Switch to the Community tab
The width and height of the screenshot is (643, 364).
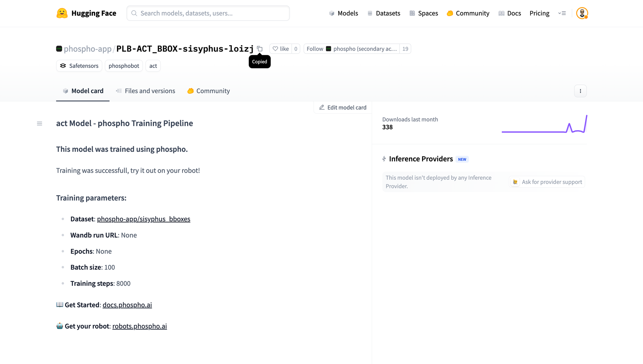pyautogui.click(x=209, y=91)
